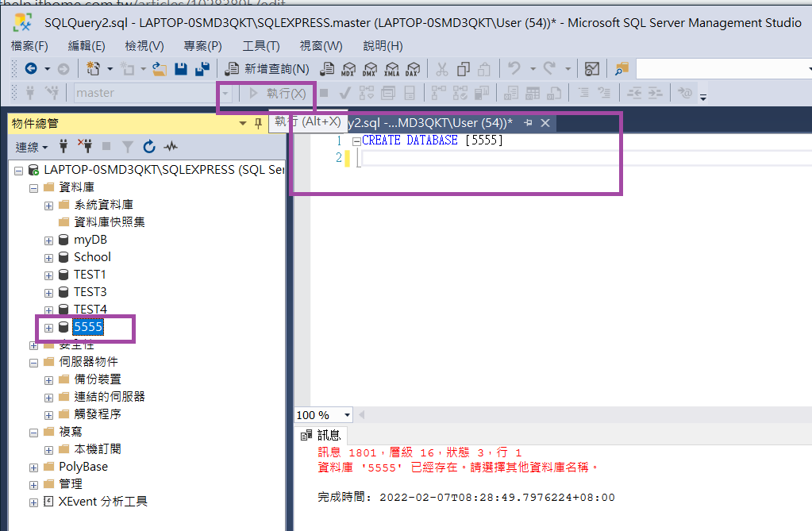Select the TEST1 database
Image resolution: width=812 pixels, height=531 pixels.
[90, 275]
